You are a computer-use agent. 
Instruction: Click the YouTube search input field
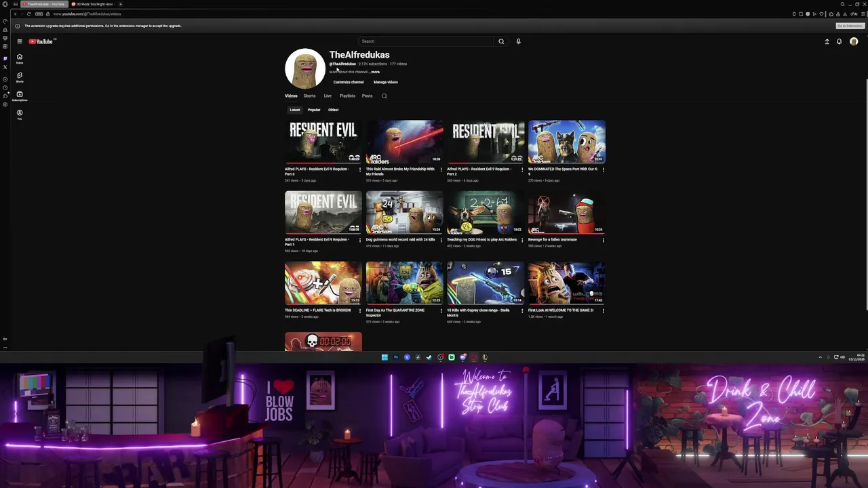[x=426, y=41]
